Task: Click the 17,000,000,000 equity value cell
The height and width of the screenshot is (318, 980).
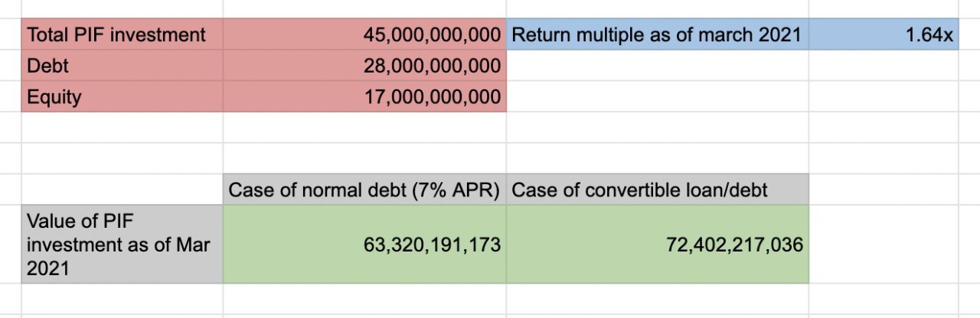Action: click(364, 97)
